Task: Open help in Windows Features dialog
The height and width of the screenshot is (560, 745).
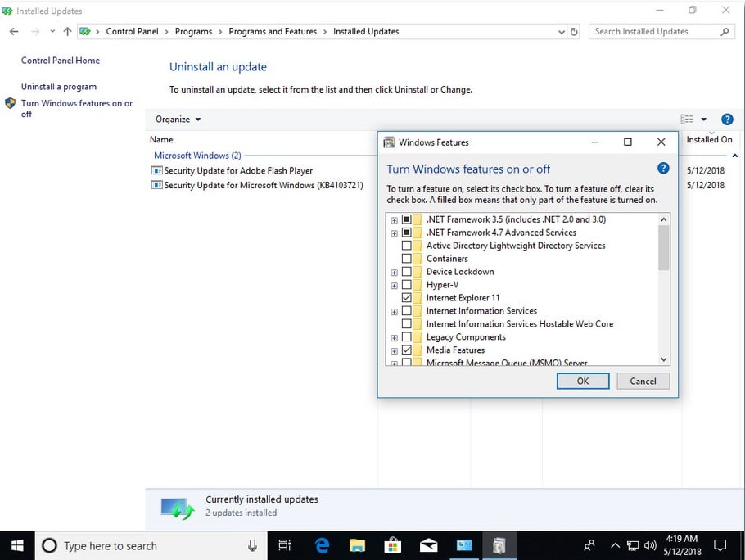Action: coord(663,168)
